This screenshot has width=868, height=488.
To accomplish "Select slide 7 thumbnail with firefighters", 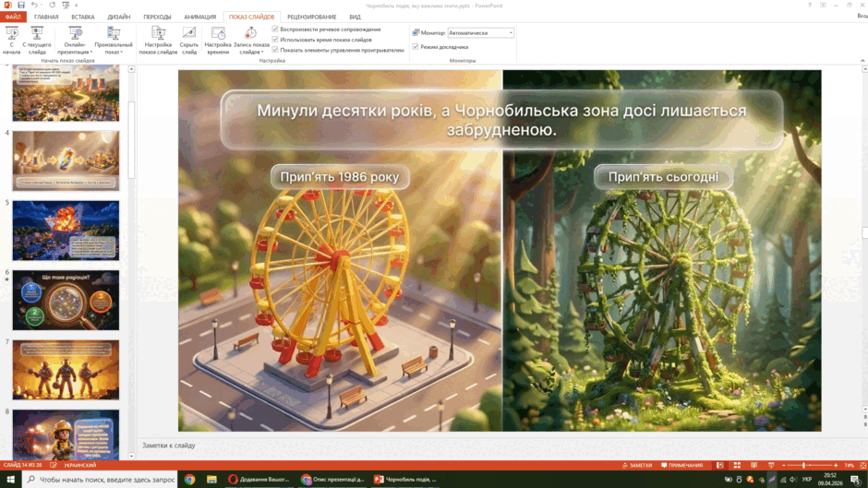I will 66,370.
